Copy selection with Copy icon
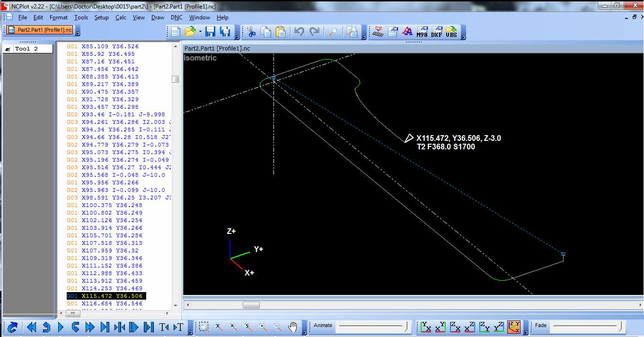 (266, 32)
